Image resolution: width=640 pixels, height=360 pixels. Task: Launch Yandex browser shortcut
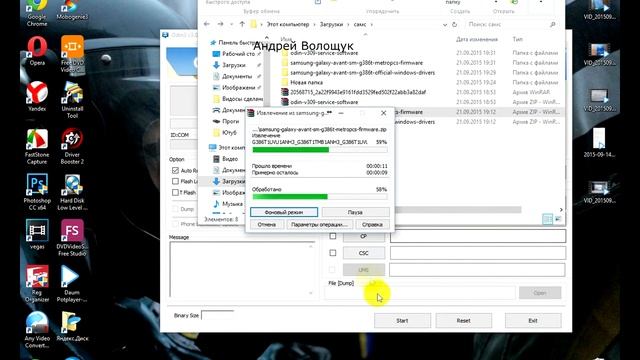point(37,96)
